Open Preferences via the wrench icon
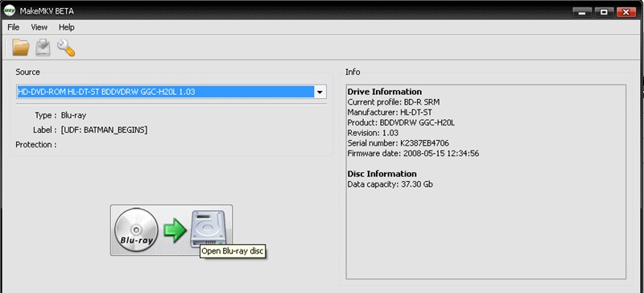The height and width of the screenshot is (293, 644). point(66,47)
